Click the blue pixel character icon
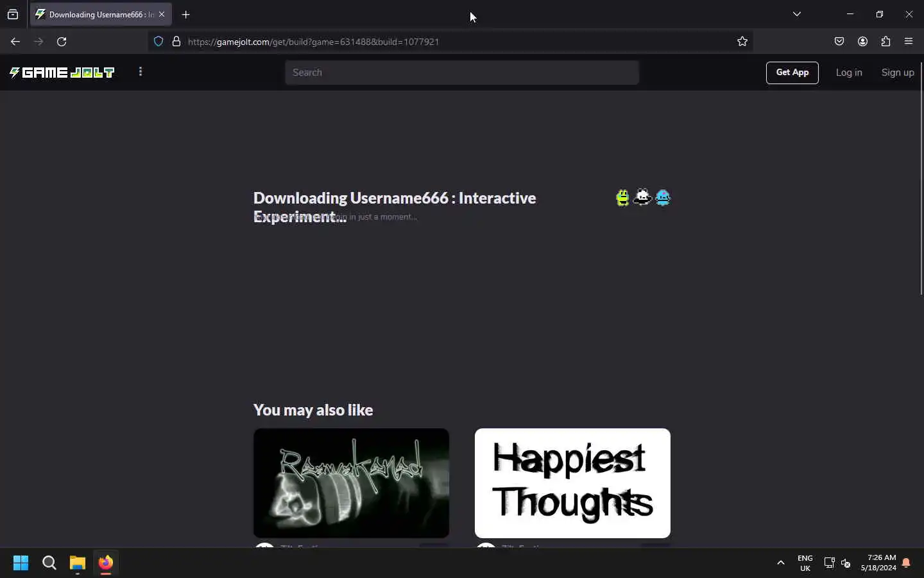The image size is (924, 578). (x=663, y=197)
